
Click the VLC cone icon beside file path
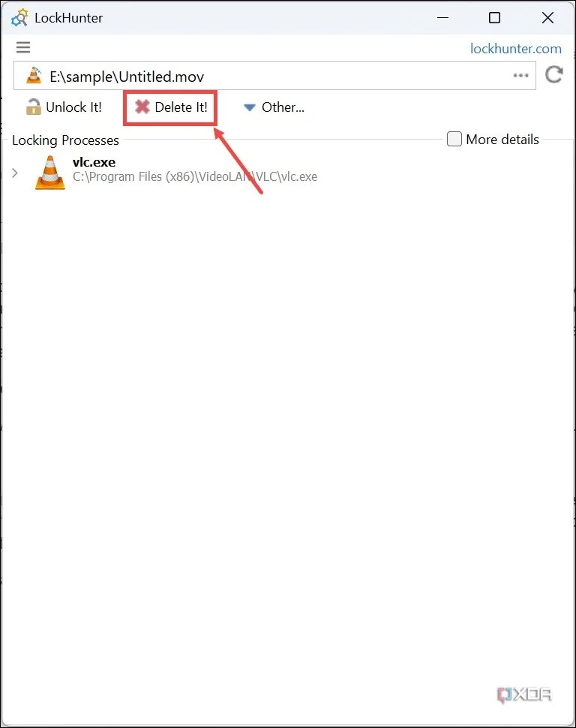click(x=34, y=75)
